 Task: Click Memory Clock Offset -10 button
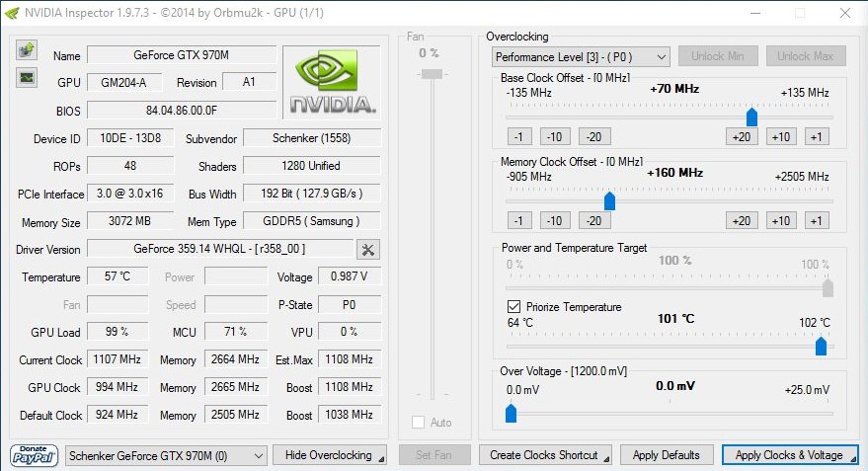pos(555,221)
